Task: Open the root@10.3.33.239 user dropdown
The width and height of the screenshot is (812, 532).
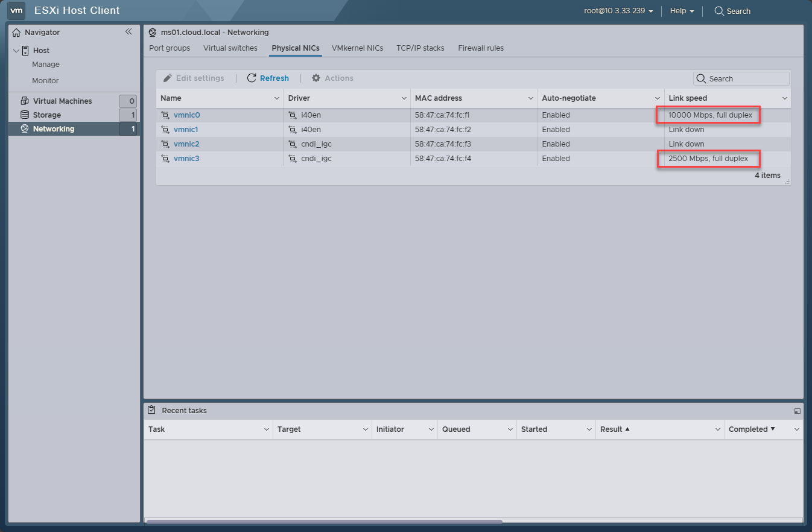Action: (x=618, y=11)
